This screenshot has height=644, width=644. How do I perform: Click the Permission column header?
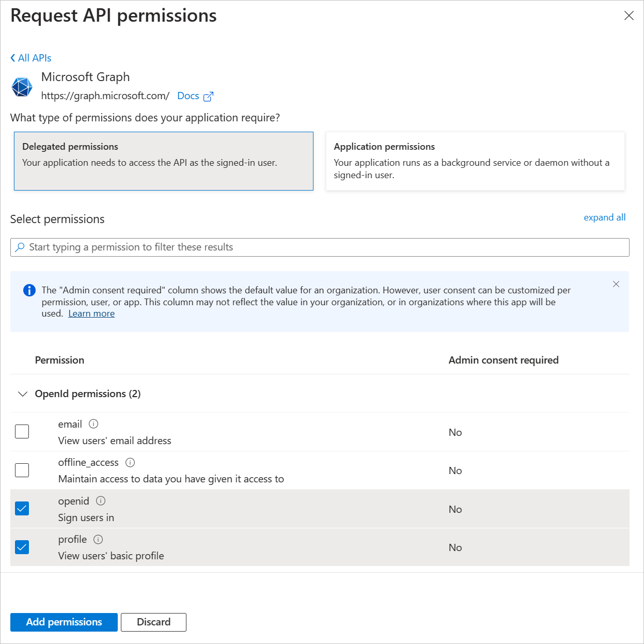click(x=59, y=360)
